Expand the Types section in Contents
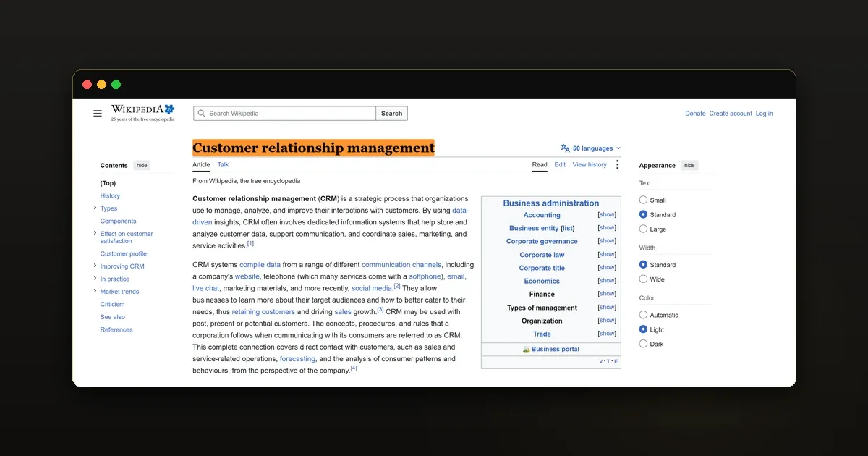This screenshot has width=868, height=456. click(95, 208)
